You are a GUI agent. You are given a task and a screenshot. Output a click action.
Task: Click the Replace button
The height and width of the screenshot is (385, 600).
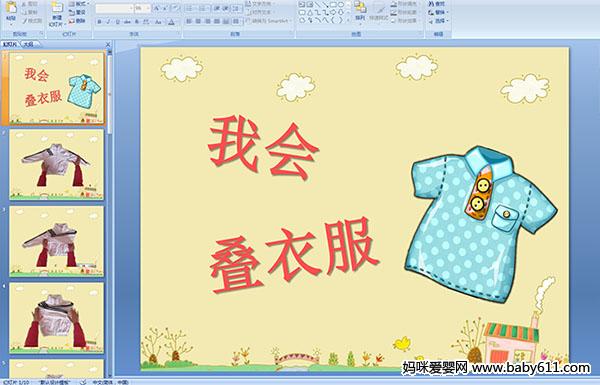438,12
